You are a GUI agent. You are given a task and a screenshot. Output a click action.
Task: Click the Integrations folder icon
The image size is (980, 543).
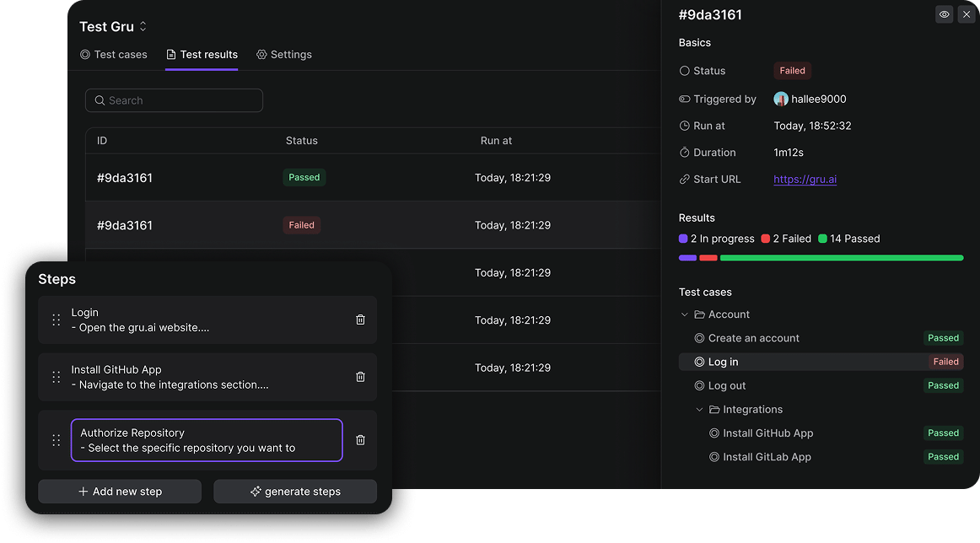tap(714, 409)
